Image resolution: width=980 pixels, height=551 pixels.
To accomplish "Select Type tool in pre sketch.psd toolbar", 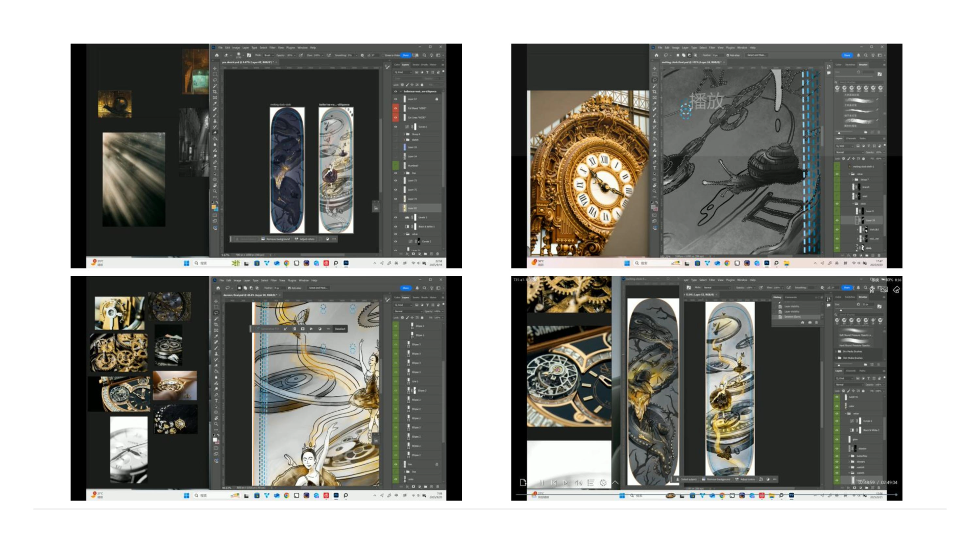I will click(215, 168).
